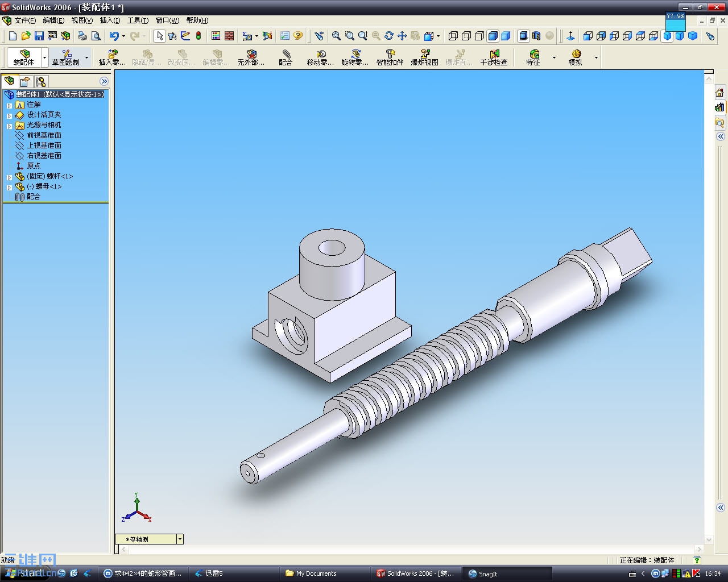Click the brick Edit Texture icon
Image resolution: width=728 pixels, height=582 pixels.
point(229,36)
